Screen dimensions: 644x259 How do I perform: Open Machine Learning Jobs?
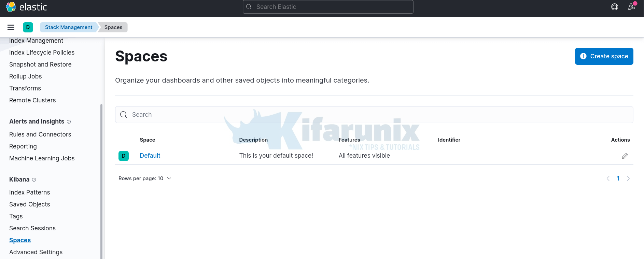click(42, 158)
